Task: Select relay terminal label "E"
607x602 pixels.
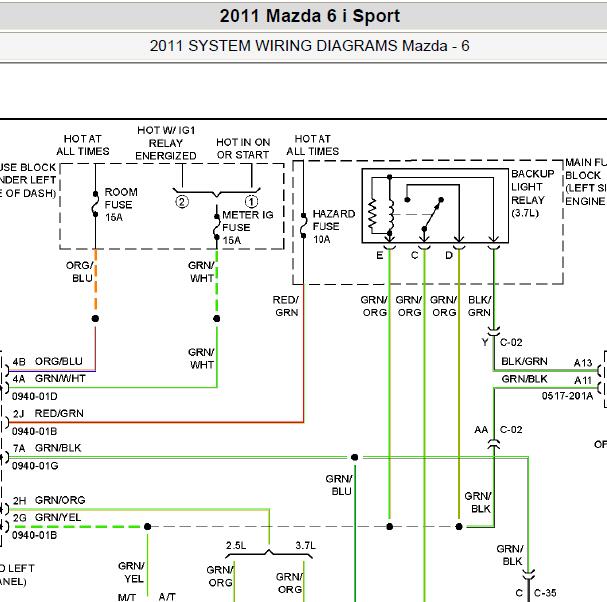Action: [380, 256]
